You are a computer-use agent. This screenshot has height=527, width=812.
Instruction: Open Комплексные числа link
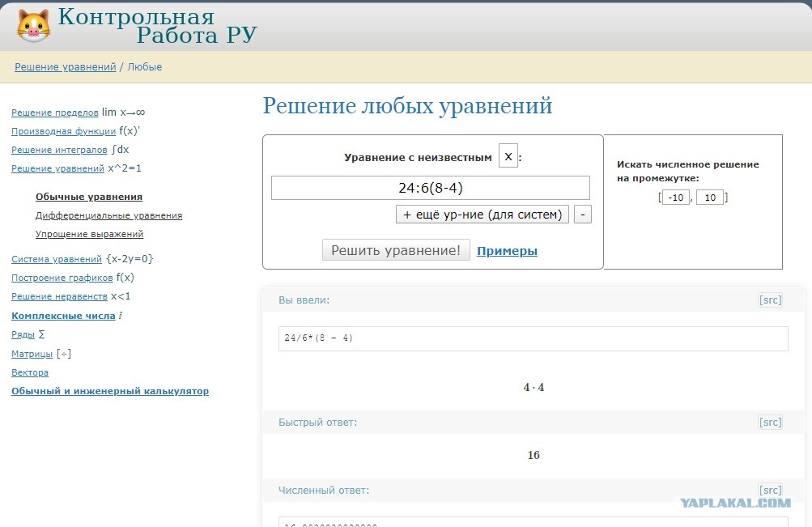pyautogui.click(x=63, y=315)
